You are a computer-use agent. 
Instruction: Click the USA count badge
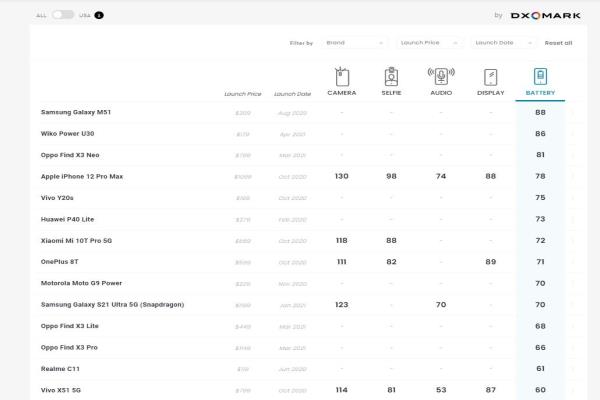99,15
